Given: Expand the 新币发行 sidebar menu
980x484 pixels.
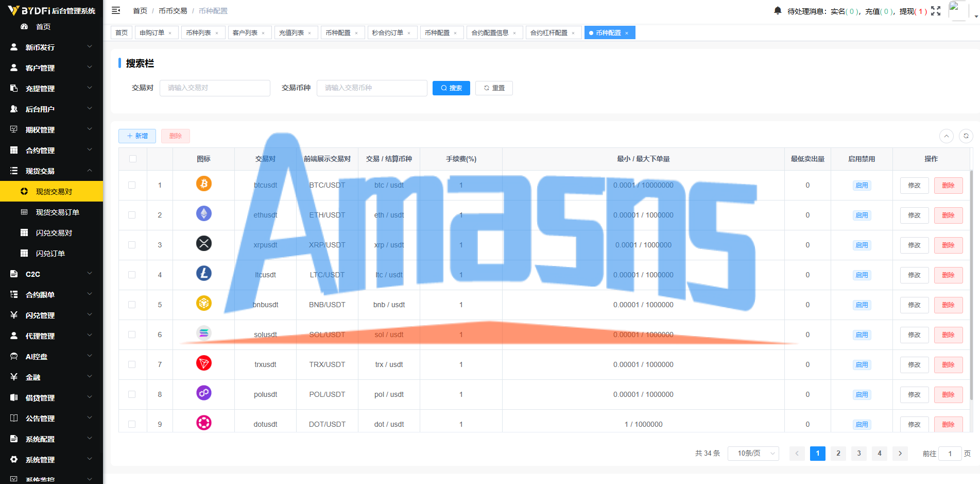Looking at the screenshot, I should click(x=51, y=47).
